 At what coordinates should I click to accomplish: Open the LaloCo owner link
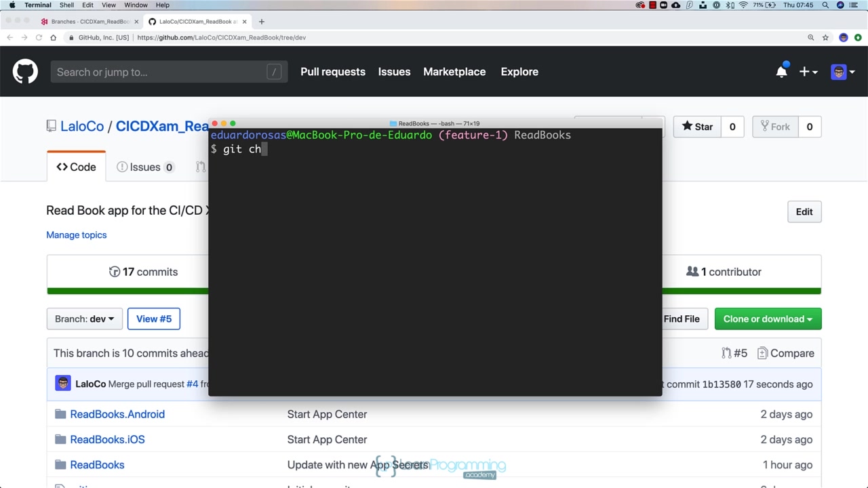[x=82, y=126]
